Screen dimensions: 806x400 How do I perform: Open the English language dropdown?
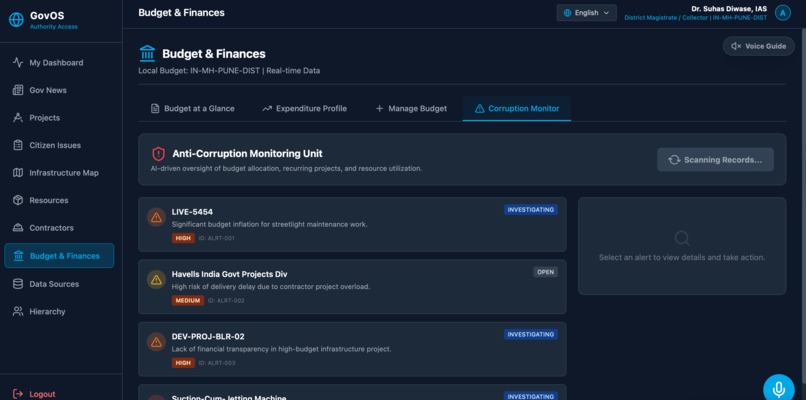point(587,13)
